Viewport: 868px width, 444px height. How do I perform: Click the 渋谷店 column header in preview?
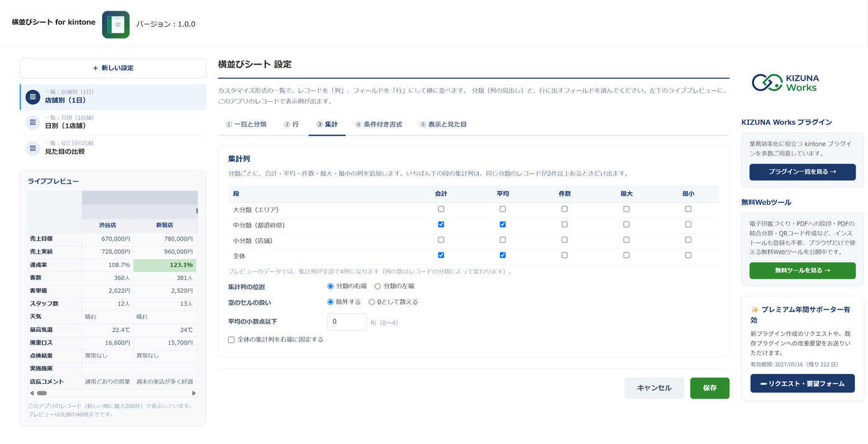pyautogui.click(x=107, y=225)
